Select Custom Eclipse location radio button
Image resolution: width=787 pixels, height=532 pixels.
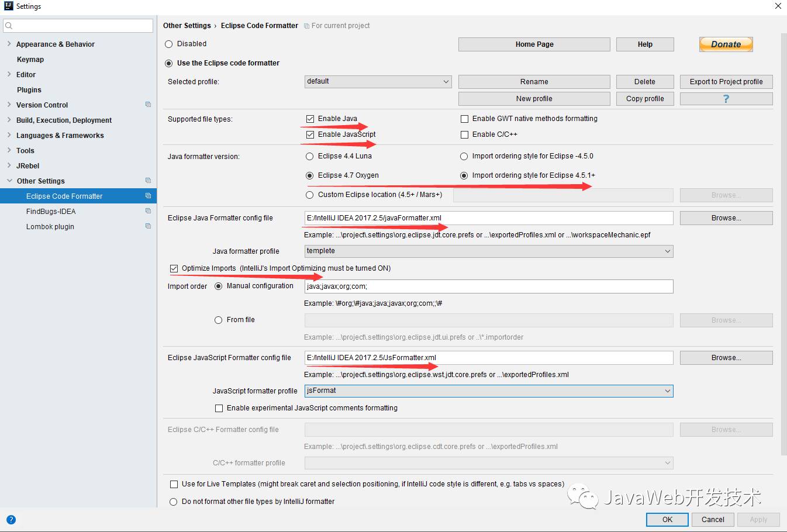click(310, 195)
